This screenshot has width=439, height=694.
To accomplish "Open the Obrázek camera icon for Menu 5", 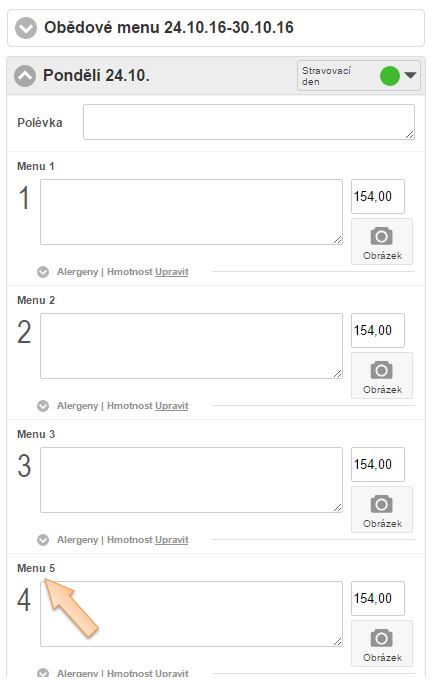I will pyautogui.click(x=382, y=644).
